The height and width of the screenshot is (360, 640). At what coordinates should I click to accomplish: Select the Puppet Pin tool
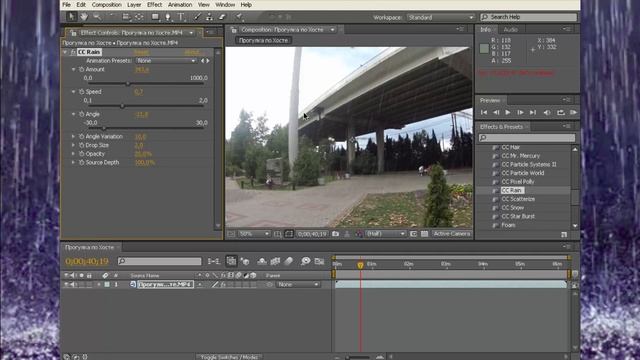click(239, 17)
